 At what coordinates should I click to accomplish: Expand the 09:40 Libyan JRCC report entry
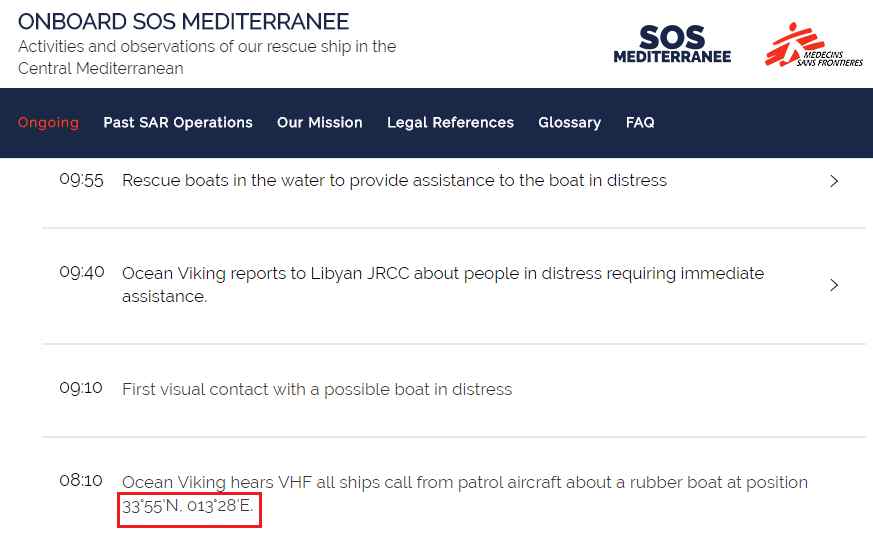point(834,285)
